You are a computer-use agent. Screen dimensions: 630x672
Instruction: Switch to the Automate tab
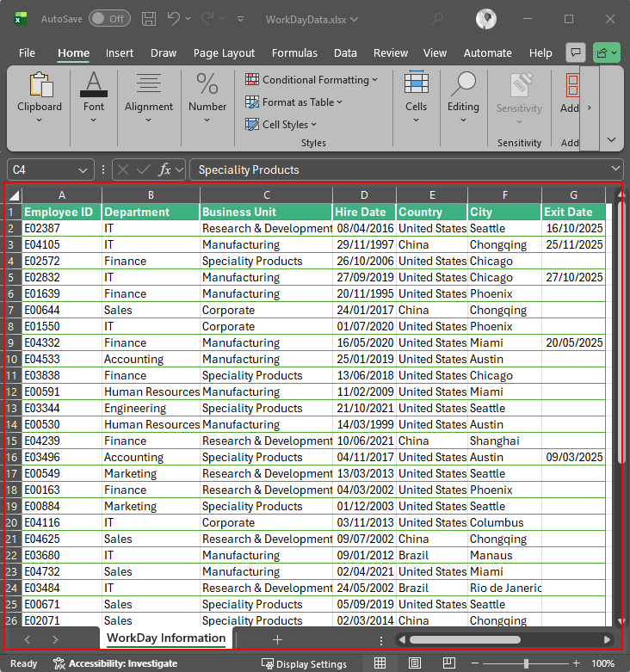pos(487,53)
